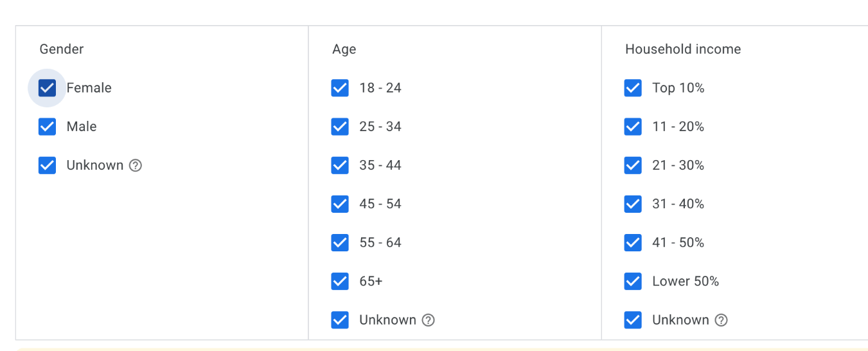The width and height of the screenshot is (868, 351).
Task: Deselect the 18 - 24 age checkbox
Action: pyautogui.click(x=340, y=88)
